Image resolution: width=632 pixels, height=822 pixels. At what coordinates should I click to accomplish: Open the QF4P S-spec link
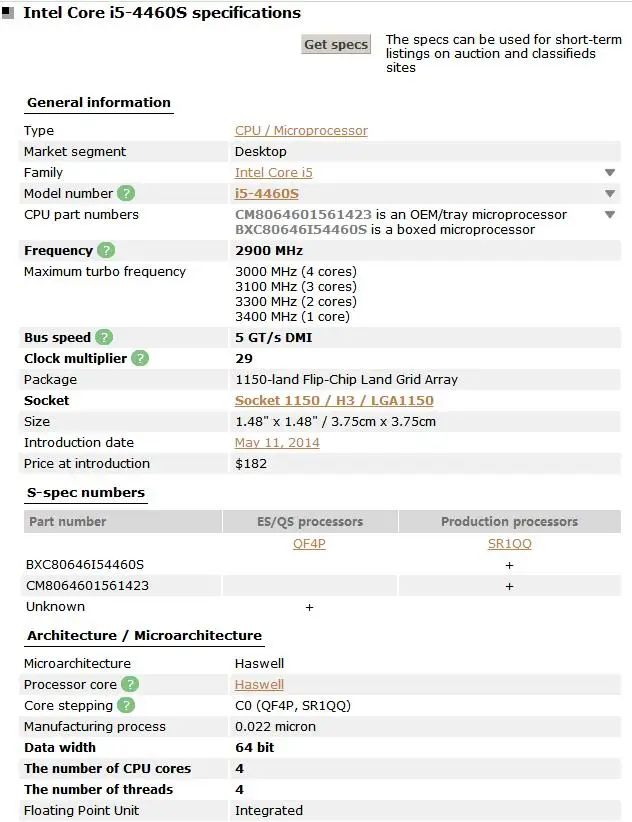coord(309,544)
